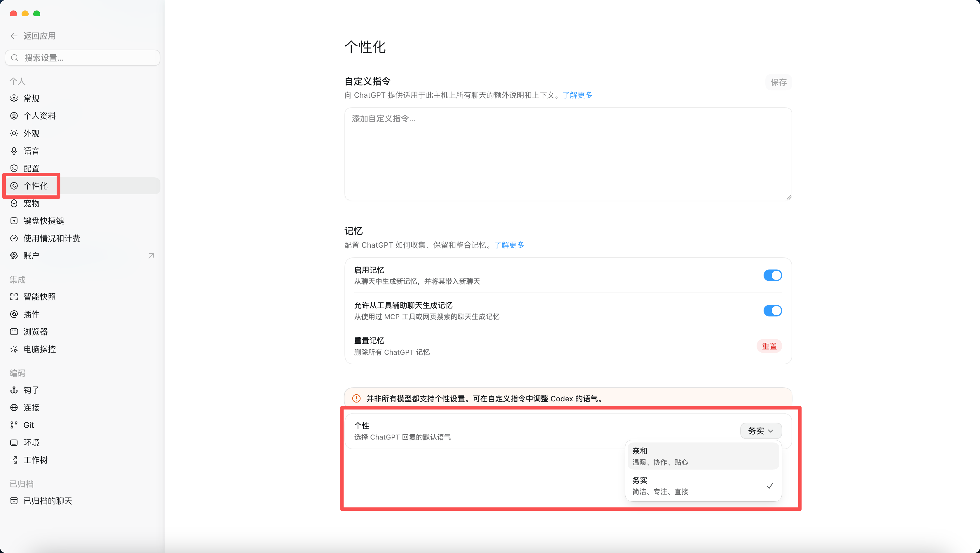Screen dimensions: 980x553
Task: Click the OpenAI logo icon beside 账户
Action: pos(14,256)
